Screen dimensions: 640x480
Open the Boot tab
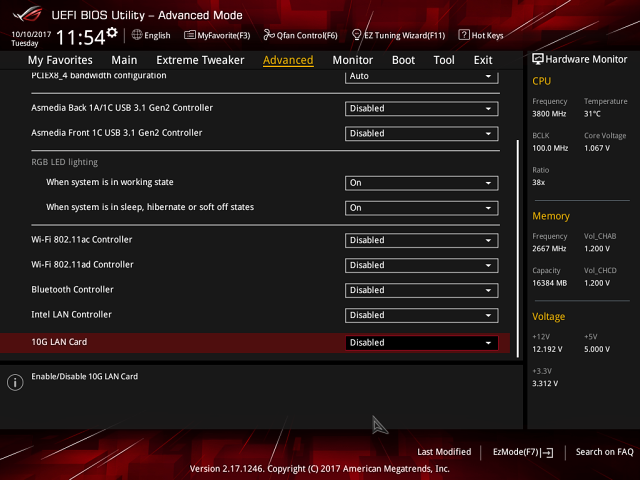[403, 60]
